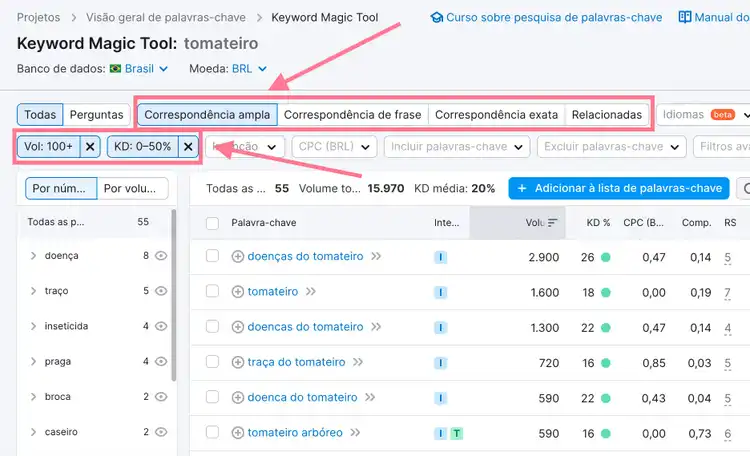Open doenca do tomateiro double-arrow icon
This screenshot has width=750, height=456.
tap(370, 398)
